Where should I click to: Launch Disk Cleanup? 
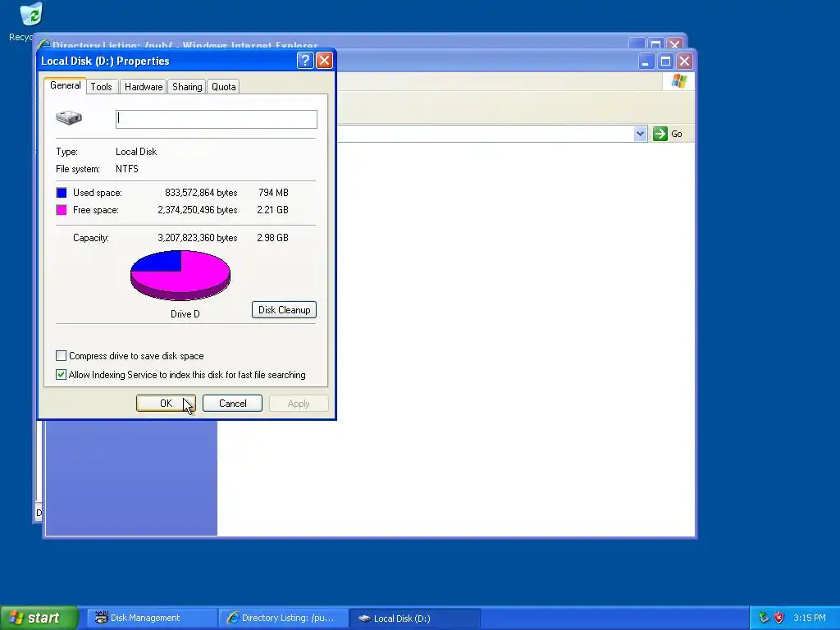click(284, 309)
